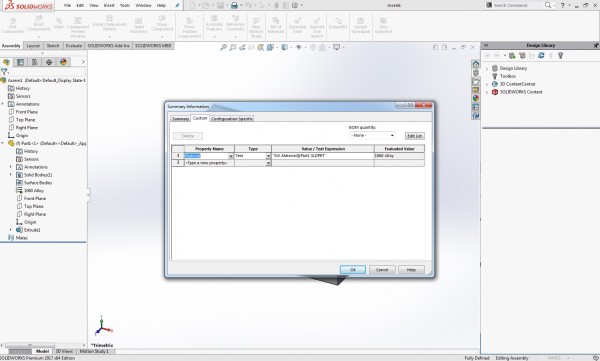Select the Custom tab
Screen dimensions: 600x361
point(200,118)
